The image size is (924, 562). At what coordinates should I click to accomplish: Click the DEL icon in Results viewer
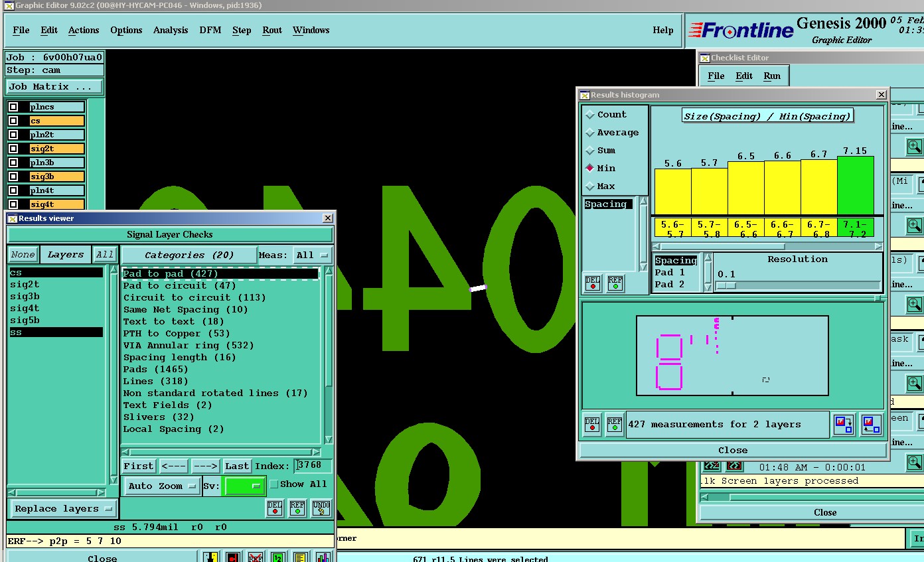coord(275,508)
